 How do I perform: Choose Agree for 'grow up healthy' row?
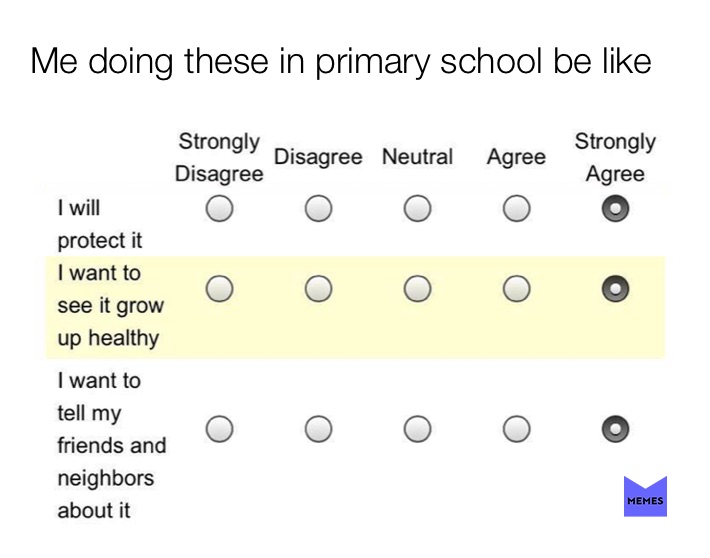point(517,289)
